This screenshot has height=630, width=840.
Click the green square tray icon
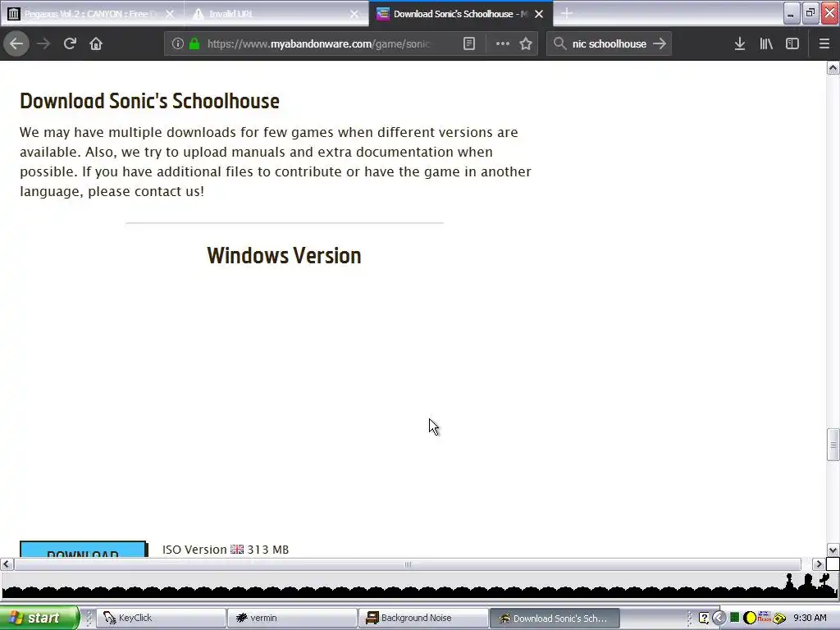click(x=735, y=617)
